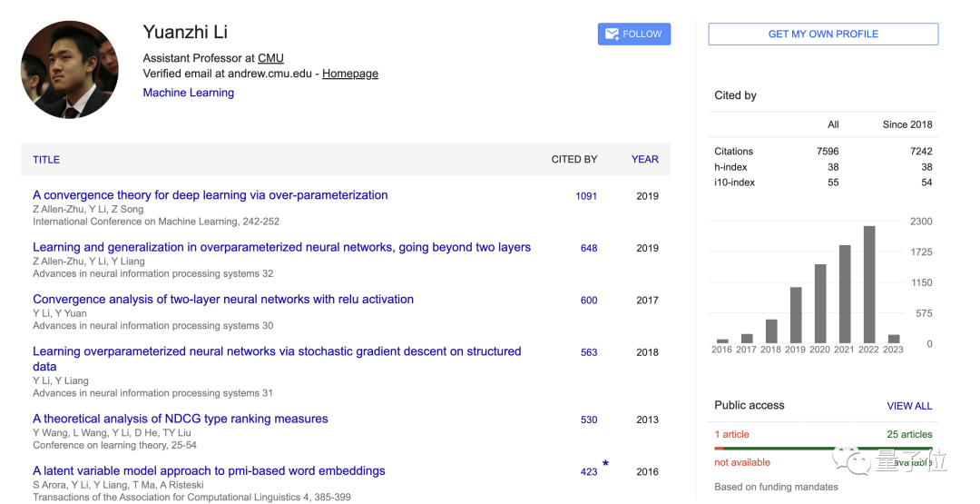Visit the Homepage link
Image resolution: width=980 pixels, height=504 pixels.
[x=350, y=74]
